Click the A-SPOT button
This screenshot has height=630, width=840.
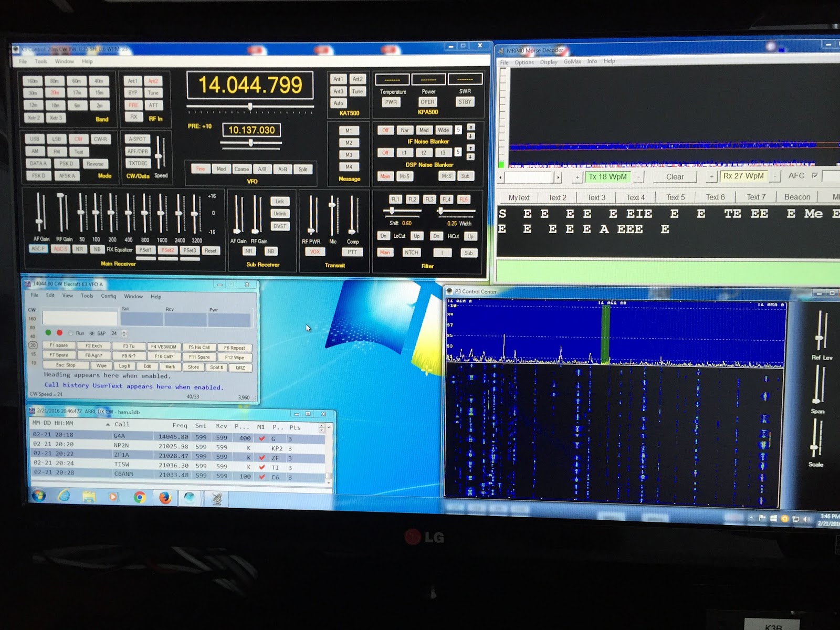click(138, 139)
